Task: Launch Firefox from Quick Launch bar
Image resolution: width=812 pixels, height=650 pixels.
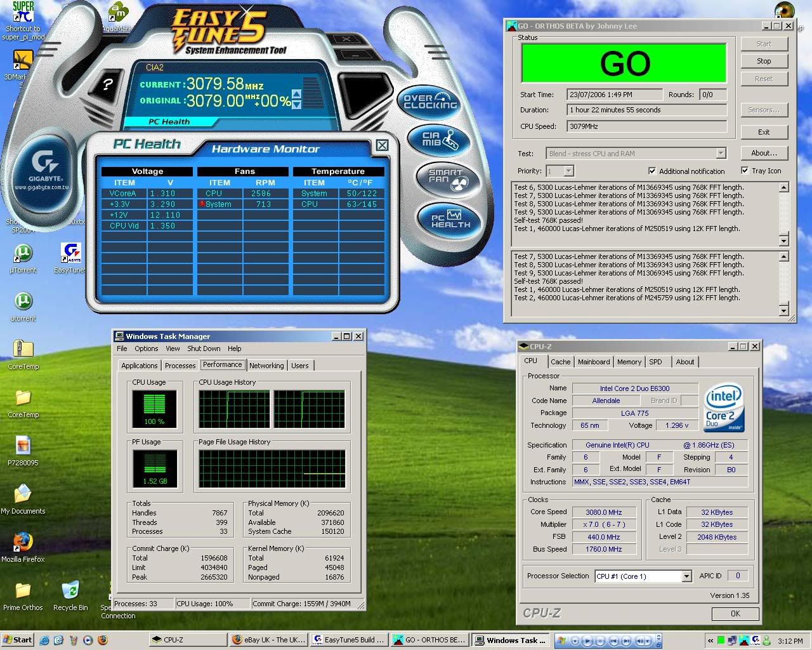Action: 103,640
